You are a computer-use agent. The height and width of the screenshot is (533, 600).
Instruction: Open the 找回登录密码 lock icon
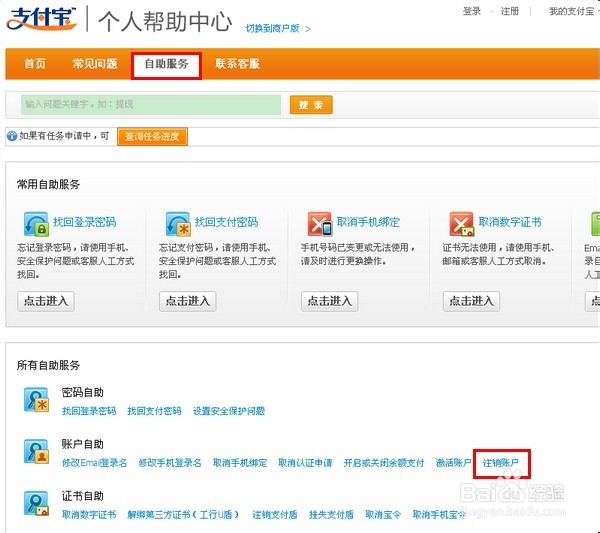pos(36,224)
